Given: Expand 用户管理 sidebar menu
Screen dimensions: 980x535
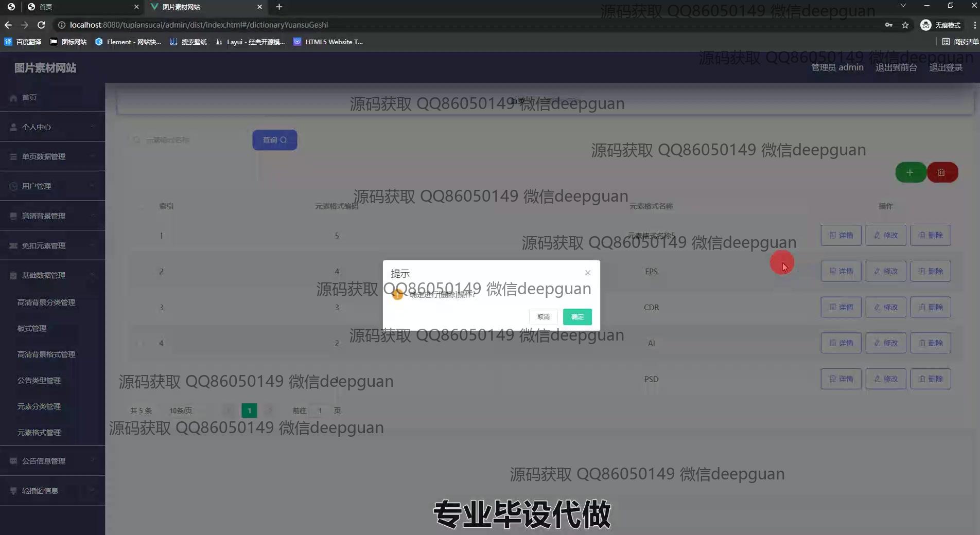Looking at the screenshot, I should [x=52, y=186].
